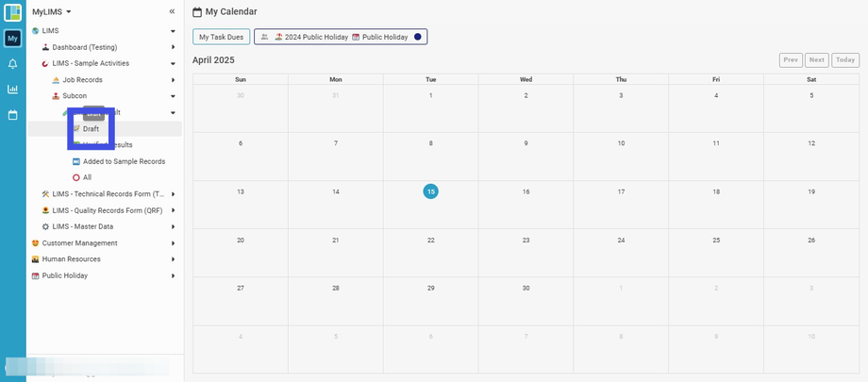Expand the Customer Management node arrow
868x382 pixels.
(173, 243)
